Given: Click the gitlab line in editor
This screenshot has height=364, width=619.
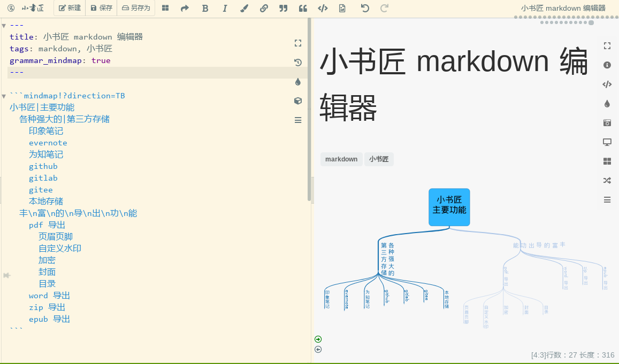Looking at the screenshot, I should coord(43,178).
